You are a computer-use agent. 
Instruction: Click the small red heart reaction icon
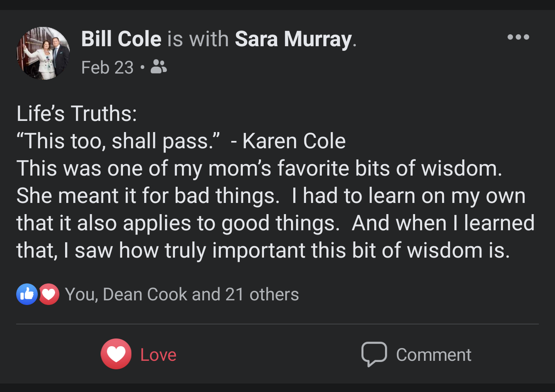coord(49,294)
